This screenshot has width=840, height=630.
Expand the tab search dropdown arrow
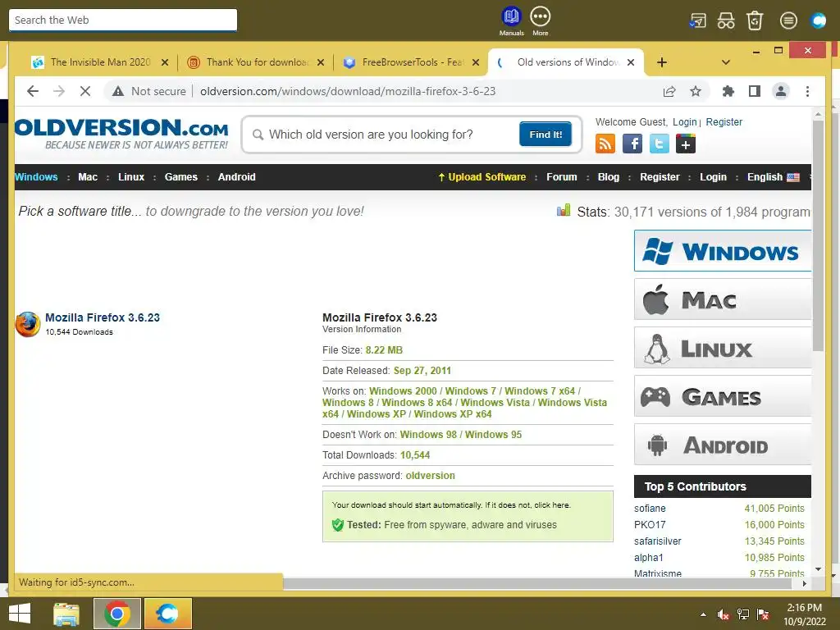point(725,62)
